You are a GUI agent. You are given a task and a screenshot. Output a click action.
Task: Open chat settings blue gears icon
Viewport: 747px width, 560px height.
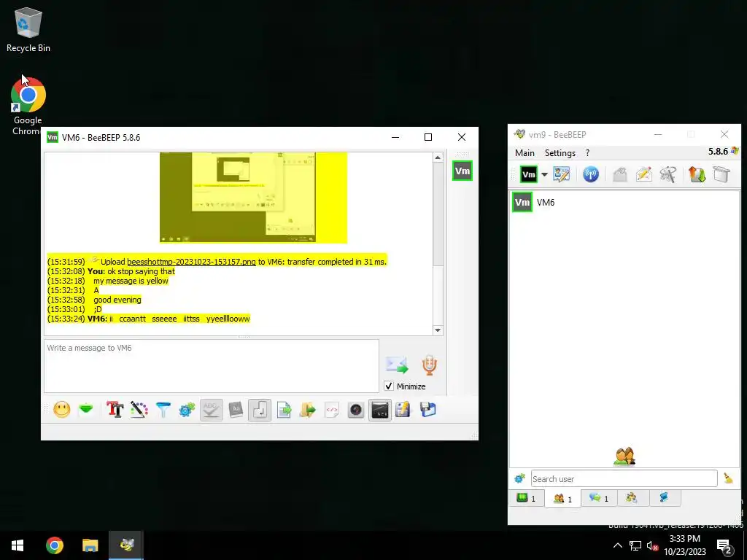point(187,410)
